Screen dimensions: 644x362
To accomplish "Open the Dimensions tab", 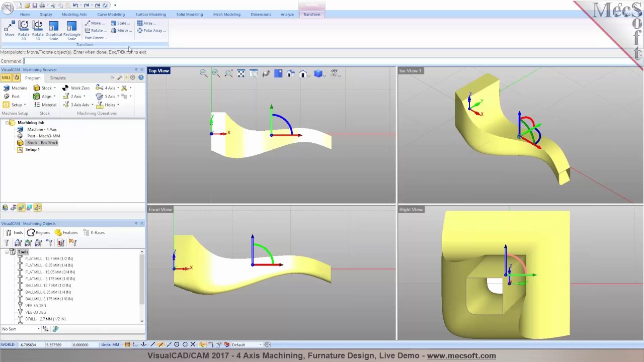I will [261, 15].
